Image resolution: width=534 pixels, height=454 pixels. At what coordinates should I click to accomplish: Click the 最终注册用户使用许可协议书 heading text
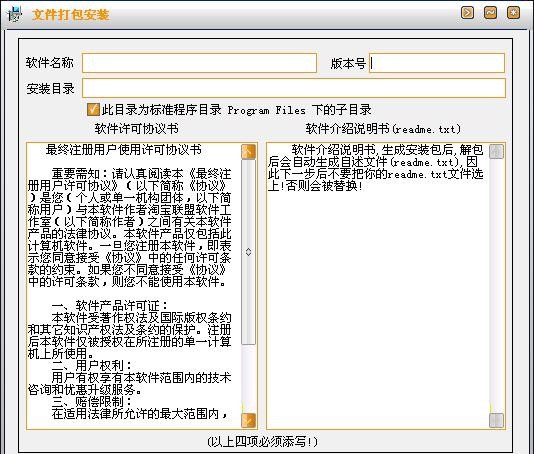click(124, 150)
